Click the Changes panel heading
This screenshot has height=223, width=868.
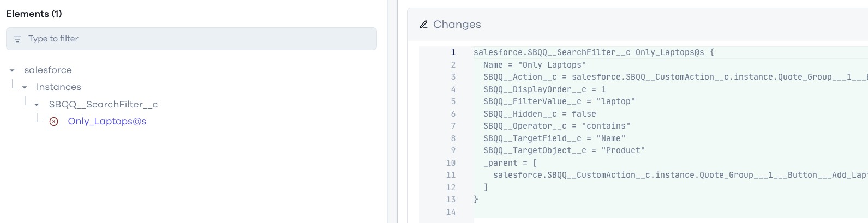pyautogui.click(x=457, y=25)
